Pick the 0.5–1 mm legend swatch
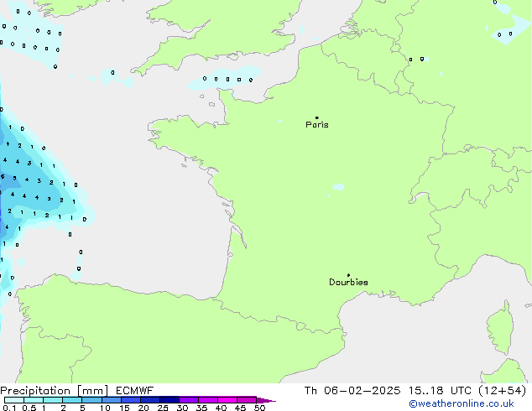The image size is (532, 411). (34, 400)
